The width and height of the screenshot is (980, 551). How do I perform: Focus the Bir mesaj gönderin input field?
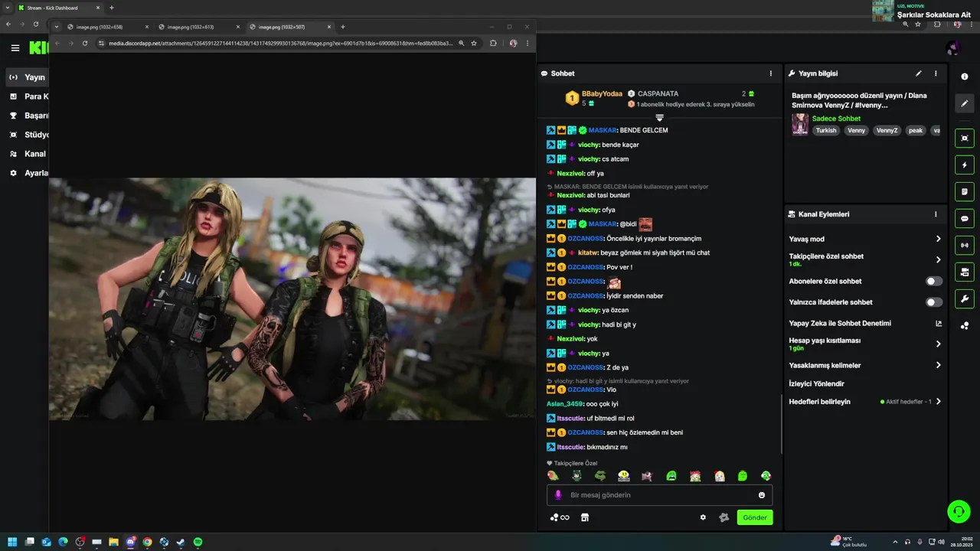pos(658,495)
